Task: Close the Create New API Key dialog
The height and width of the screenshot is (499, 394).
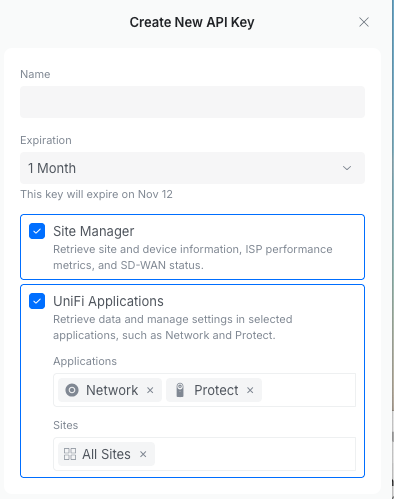Action: 364,22
